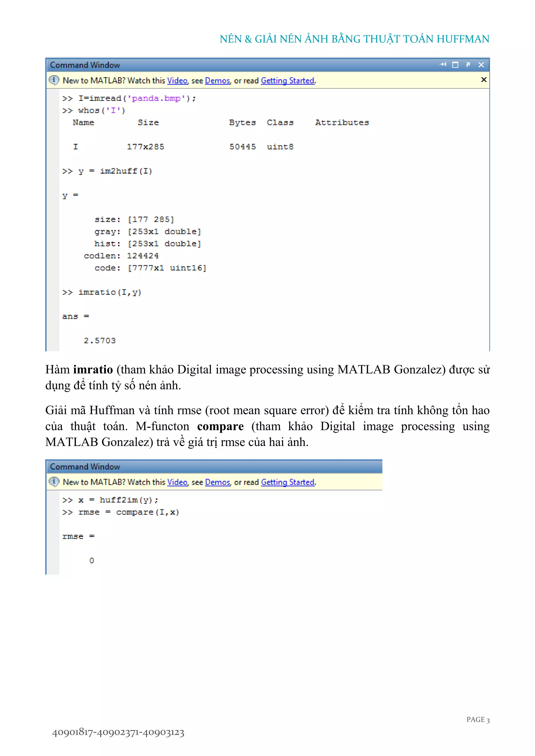This screenshot has width=535, height=756.
Task: Click the Huffman page header title
Action: tap(354, 39)
